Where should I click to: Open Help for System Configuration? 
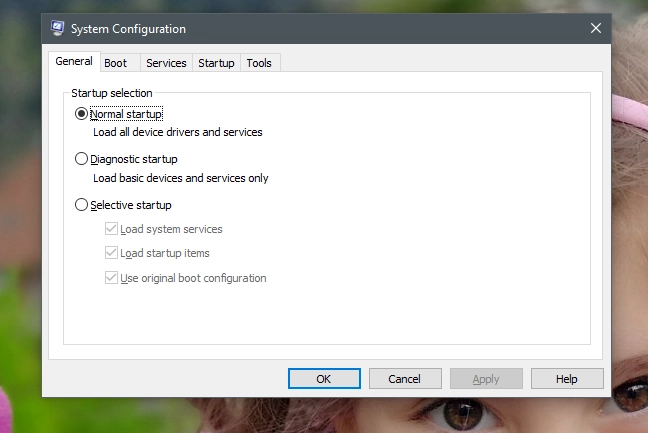tap(567, 378)
